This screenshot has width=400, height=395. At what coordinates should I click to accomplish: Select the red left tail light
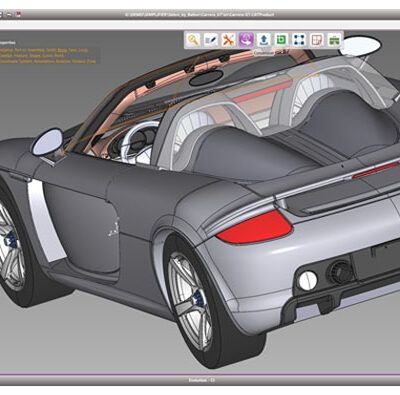pyautogui.click(x=254, y=227)
